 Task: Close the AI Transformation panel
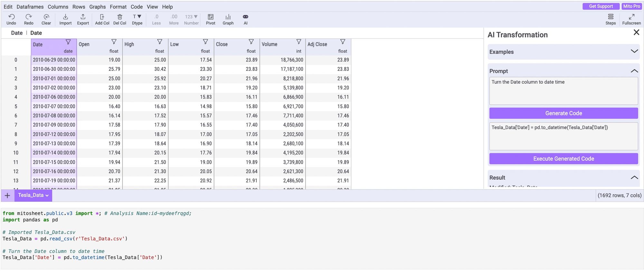pos(636,33)
